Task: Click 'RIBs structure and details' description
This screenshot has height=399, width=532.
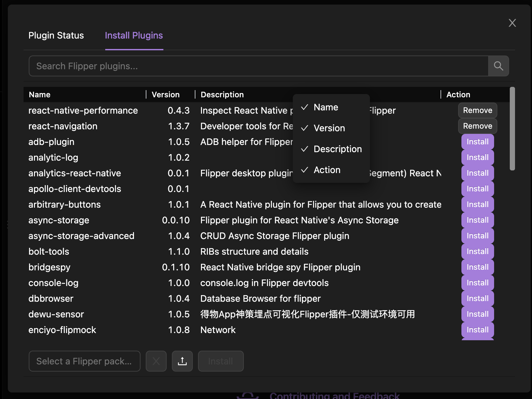Action: (x=254, y=251)
